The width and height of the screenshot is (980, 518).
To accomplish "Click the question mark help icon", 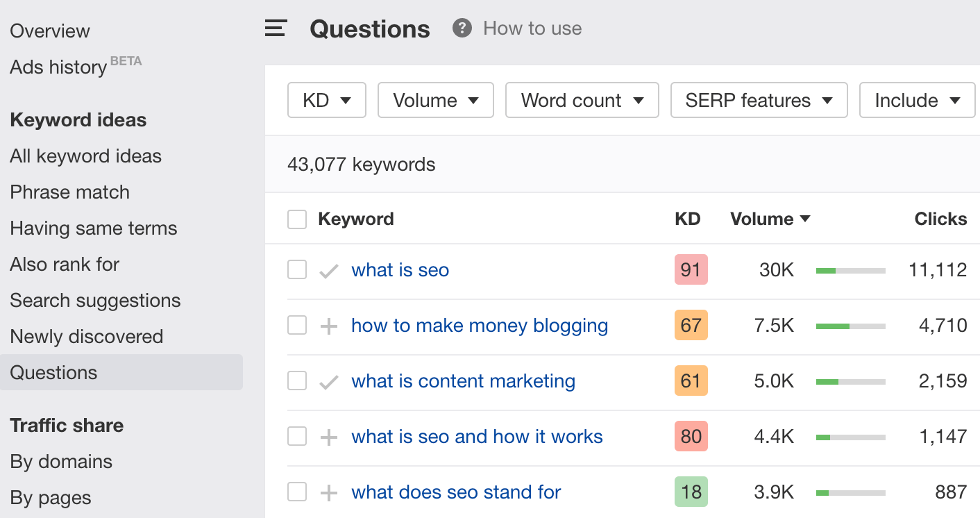I will pyautogui.click(x=462, y=28).
